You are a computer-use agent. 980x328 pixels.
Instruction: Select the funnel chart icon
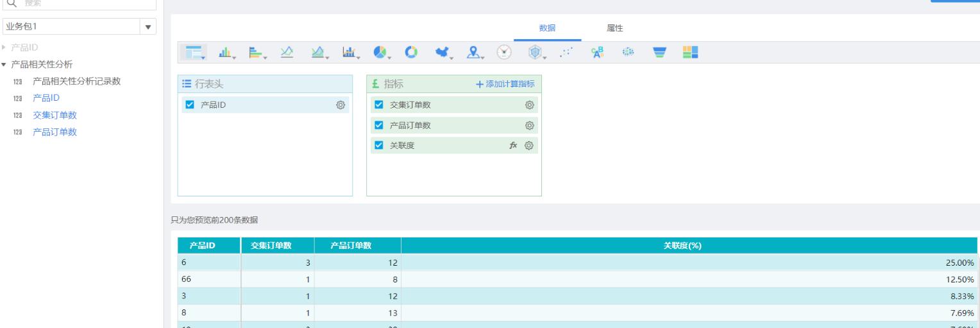[659, 52]
